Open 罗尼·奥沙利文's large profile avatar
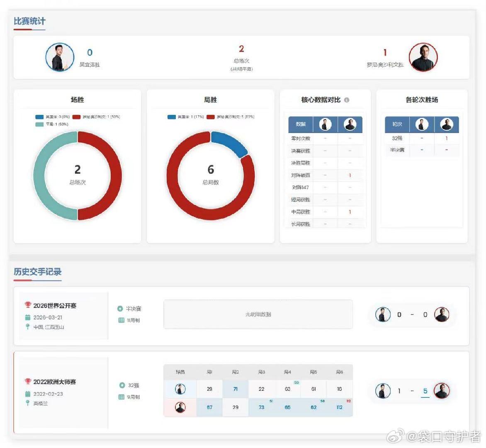 423,57
